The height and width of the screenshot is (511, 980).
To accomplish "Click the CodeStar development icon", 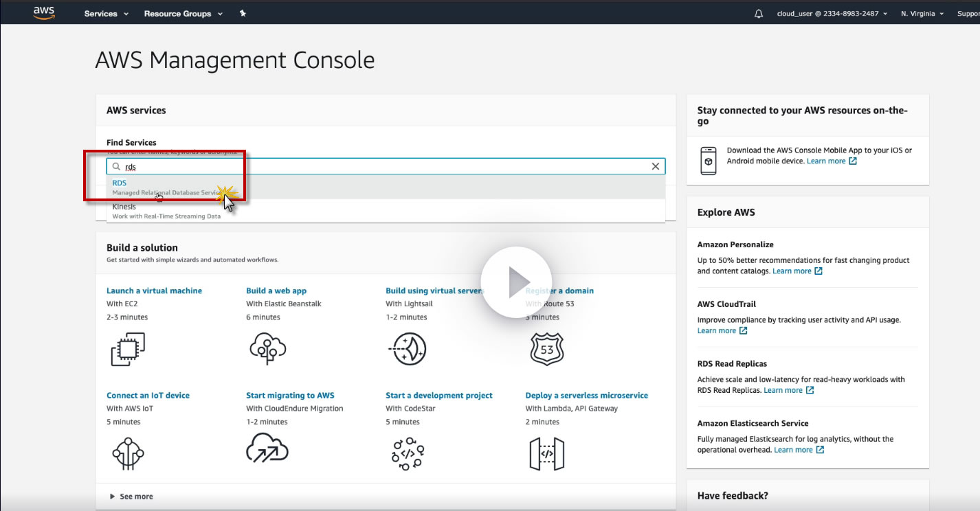I will click(x=408, y=453).
